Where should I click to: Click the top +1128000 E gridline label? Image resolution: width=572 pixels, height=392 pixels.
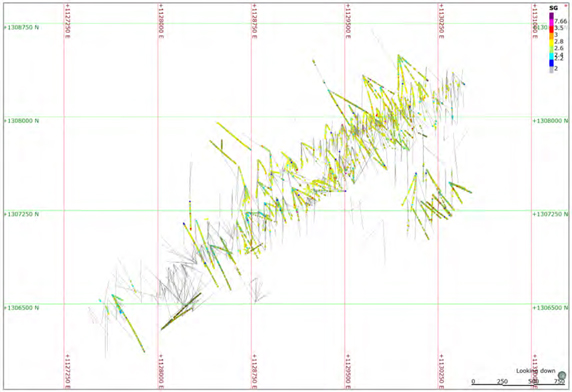pyautogui.click(x=161, y=21)
